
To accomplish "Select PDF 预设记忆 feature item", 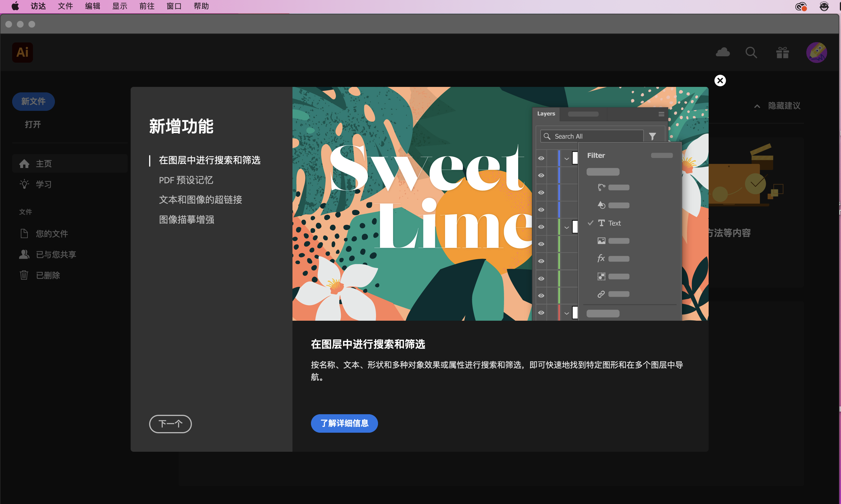I will [x=186, y=180].
